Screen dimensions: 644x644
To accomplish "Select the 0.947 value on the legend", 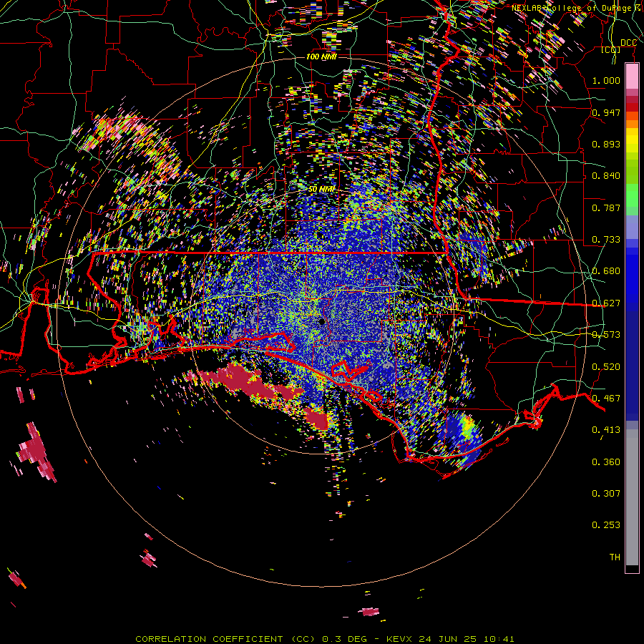I will 606,112.
